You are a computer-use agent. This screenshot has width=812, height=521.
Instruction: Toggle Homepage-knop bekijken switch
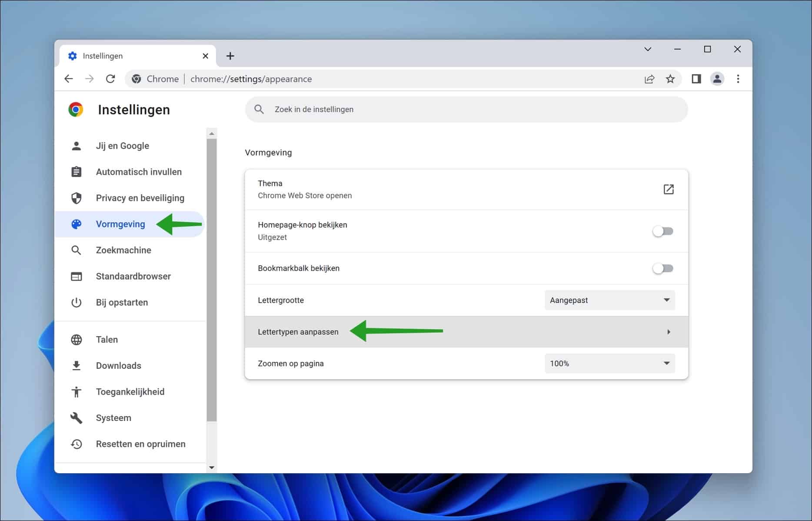pos(662,231)
